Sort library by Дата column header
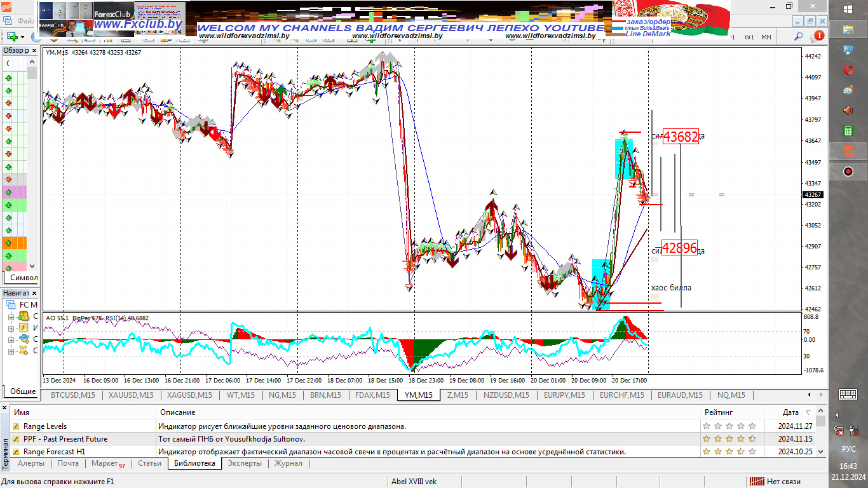 790,412
